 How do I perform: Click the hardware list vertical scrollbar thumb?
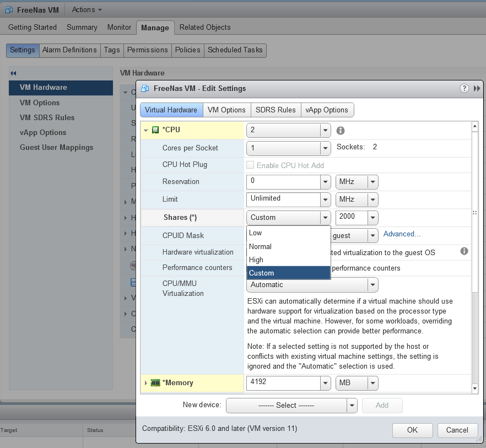pyautogui.click(x=474, y=212)
